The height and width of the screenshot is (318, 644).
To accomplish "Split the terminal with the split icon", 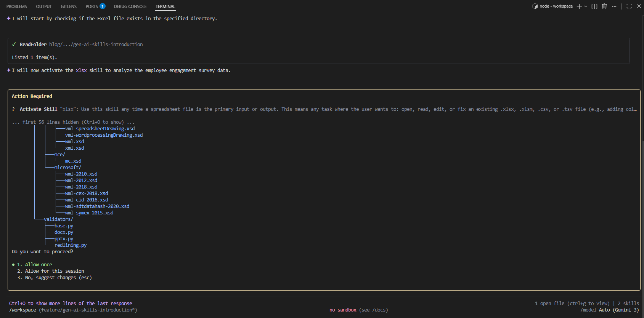I will point(594,6).
